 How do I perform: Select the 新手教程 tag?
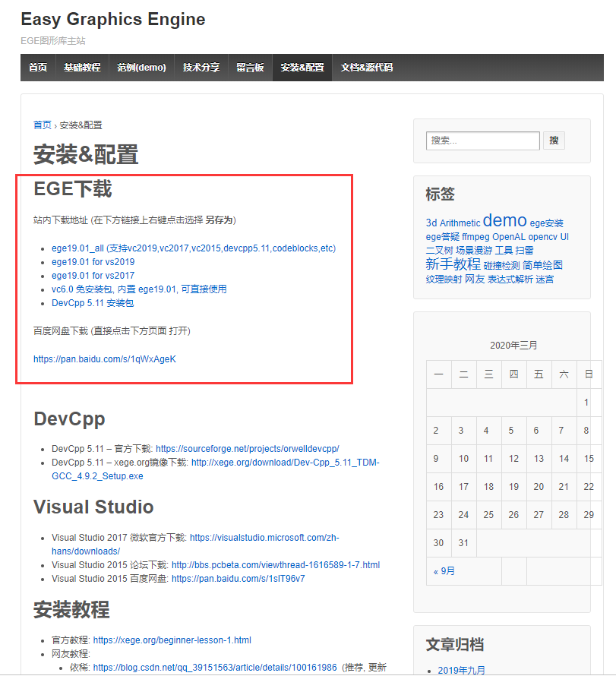coord(454,264)
